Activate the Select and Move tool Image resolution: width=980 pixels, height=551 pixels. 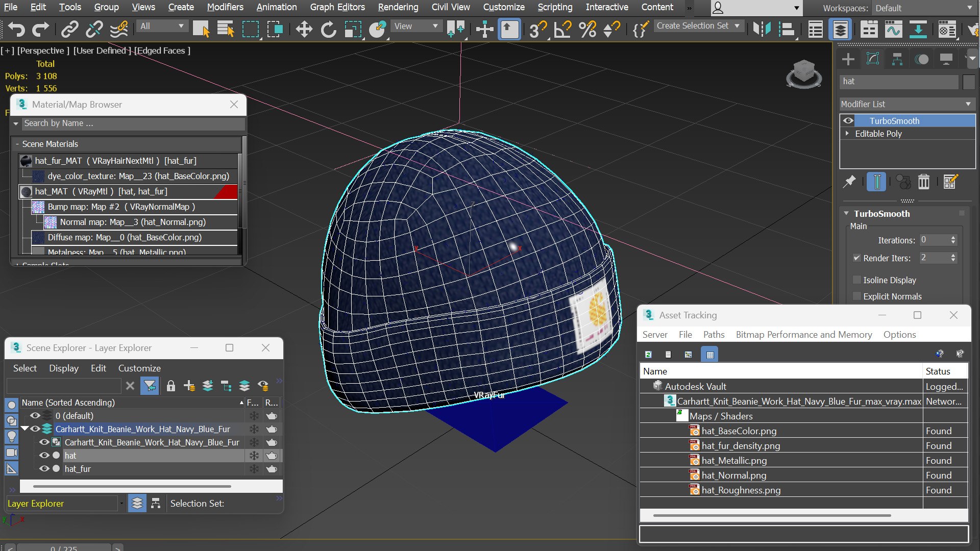pyautogui.click(x=304, y=29)
